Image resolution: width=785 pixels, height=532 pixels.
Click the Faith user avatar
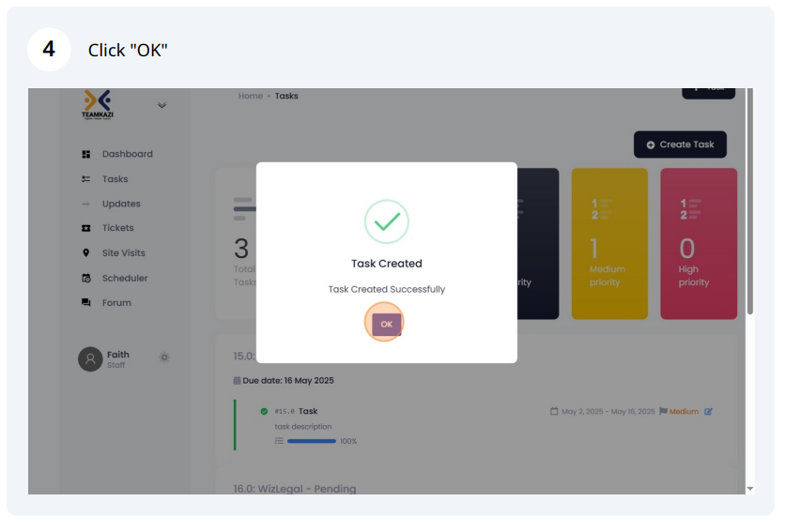coord(90,359)
